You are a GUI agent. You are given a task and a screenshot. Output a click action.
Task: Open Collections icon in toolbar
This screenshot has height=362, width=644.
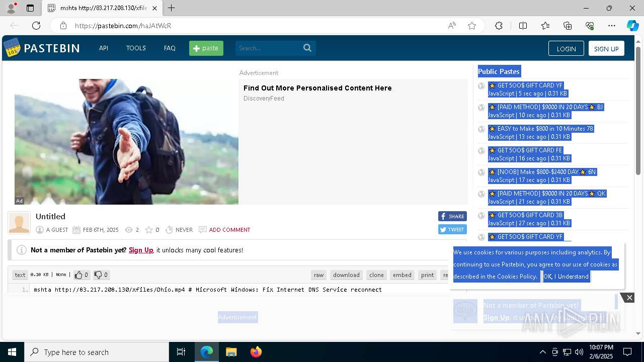click(568, 26)
